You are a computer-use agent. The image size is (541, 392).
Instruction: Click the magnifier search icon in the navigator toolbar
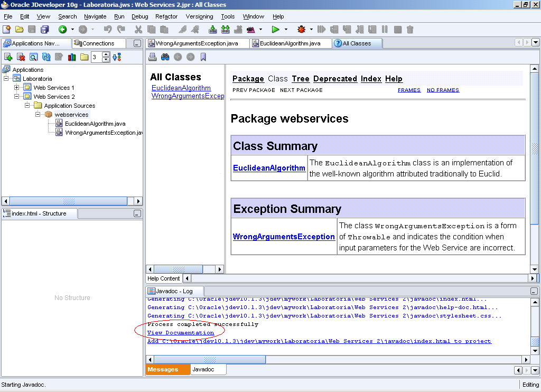pyautogui.click(x=33, y=57)
